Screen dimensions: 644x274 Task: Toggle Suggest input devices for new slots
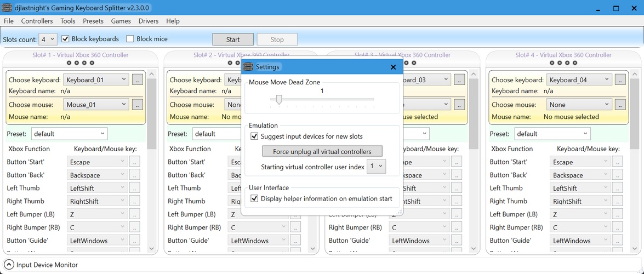(x=254, y=136)
